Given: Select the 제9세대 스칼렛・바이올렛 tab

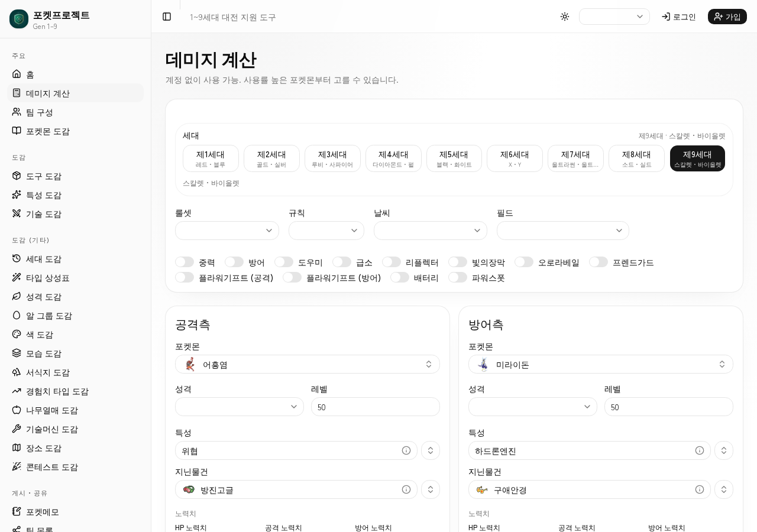Looking at the screenshot, I should (698, 158).
